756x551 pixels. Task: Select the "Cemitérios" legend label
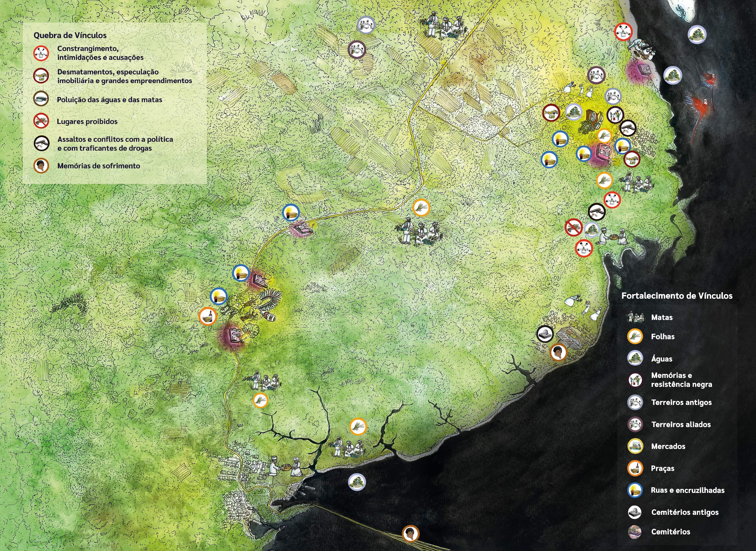click(671, 532)
